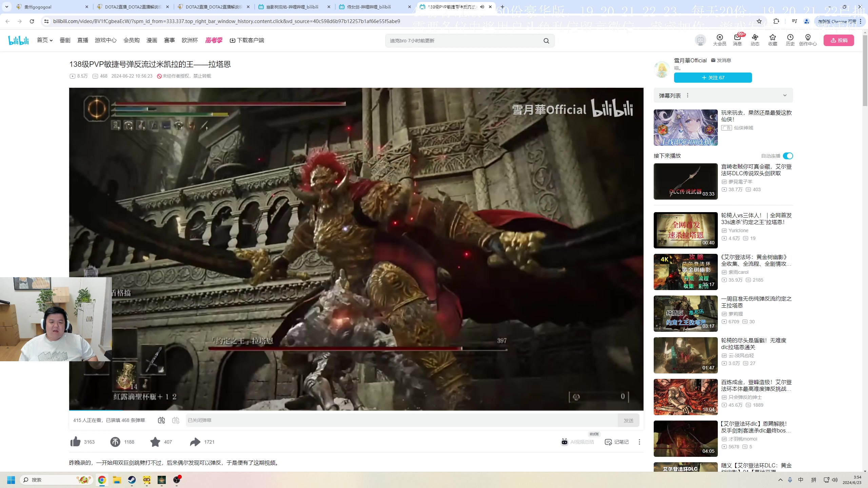The width and height of the screenshot is (868, 488).
Task: Toggle the 自动连播 autoplay switch
Action: [788, 156]
